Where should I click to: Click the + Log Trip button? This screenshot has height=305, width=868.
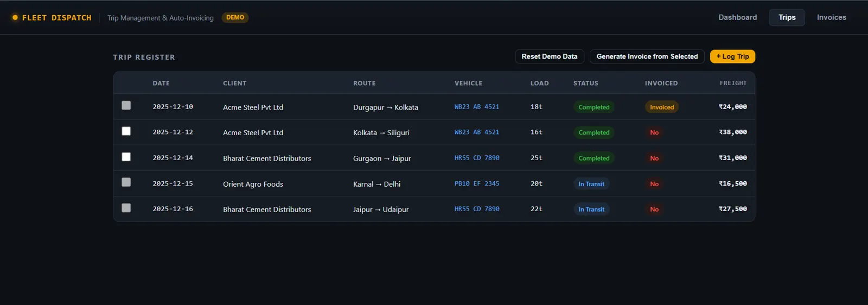pos(732,56)
